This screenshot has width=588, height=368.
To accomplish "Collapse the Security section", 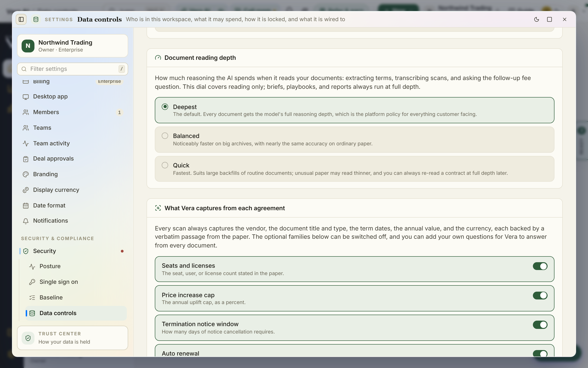I will pyautogui.click(x=72, y=251).
